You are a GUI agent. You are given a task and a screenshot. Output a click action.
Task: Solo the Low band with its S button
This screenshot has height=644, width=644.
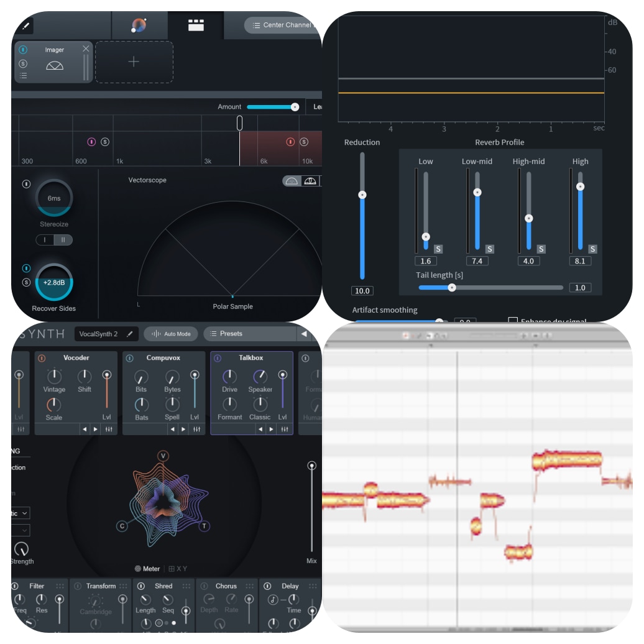click(x=438, y=249)
